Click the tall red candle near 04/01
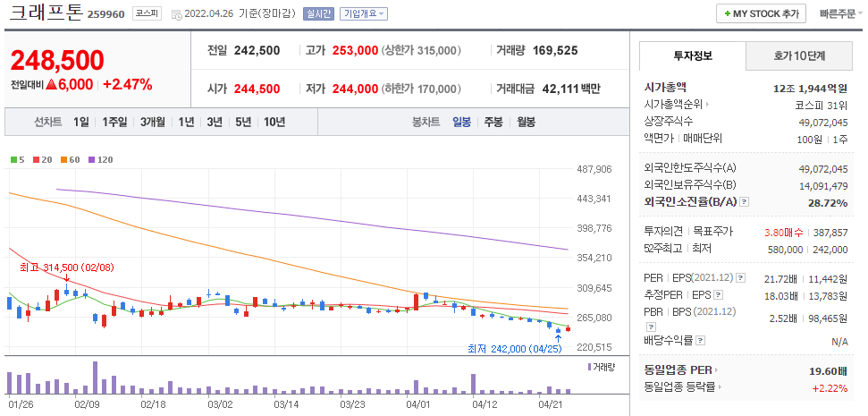 point(416,301)
